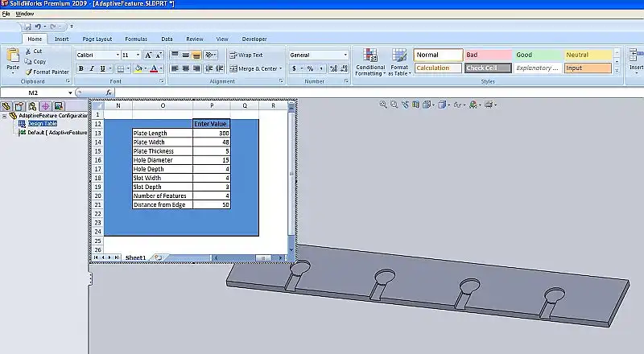
Task: Toggle Italic text formatting
Action: (x=92, y=68)
